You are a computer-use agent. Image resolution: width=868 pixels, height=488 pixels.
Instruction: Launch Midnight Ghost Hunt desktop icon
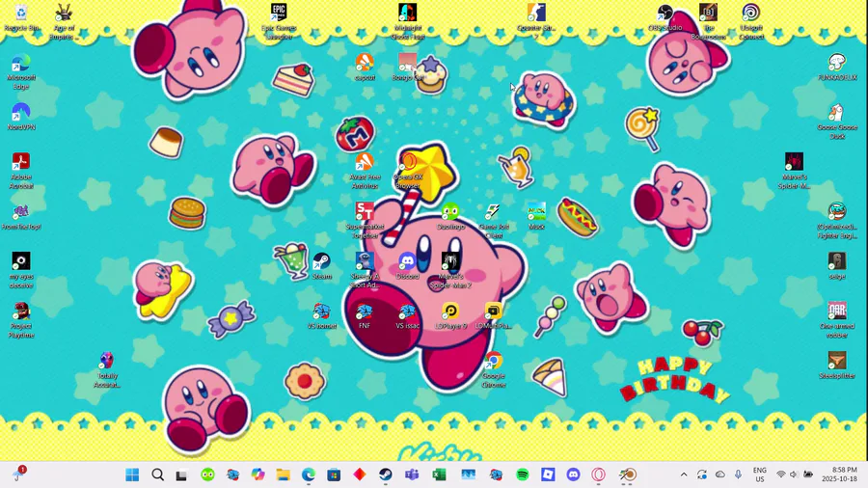coord(407,22)
